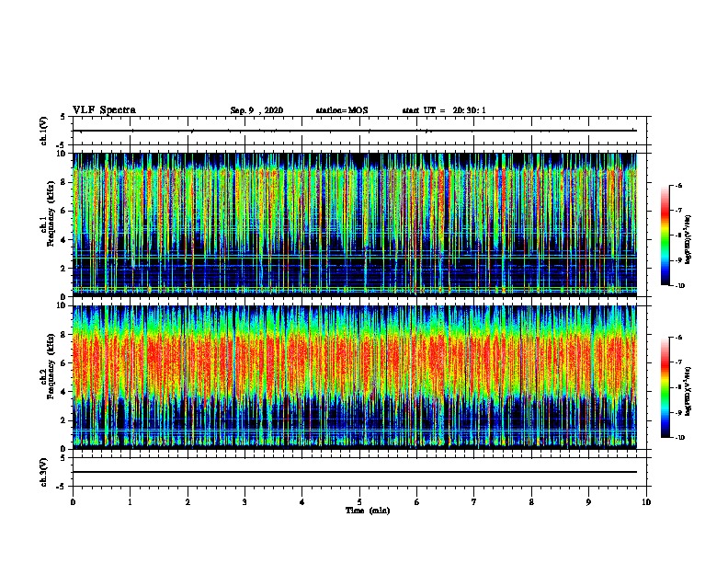This screenshot has height=563, width=728.
Task: Select the ch.1 "Frequency (kHz)" axis label
Action: [x=51, y=213]
